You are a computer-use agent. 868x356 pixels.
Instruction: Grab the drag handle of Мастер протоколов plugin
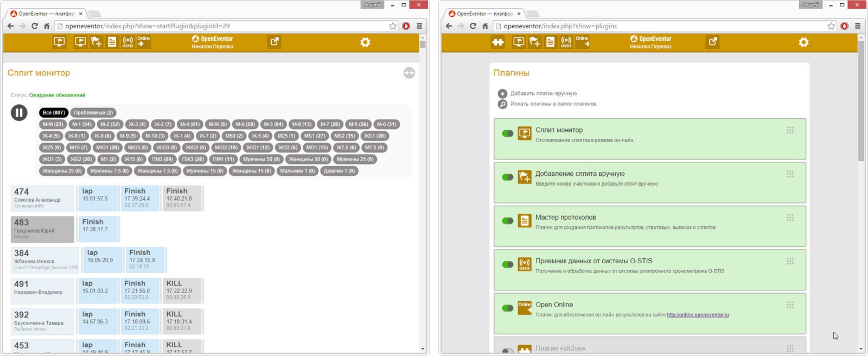pos(790,218)
